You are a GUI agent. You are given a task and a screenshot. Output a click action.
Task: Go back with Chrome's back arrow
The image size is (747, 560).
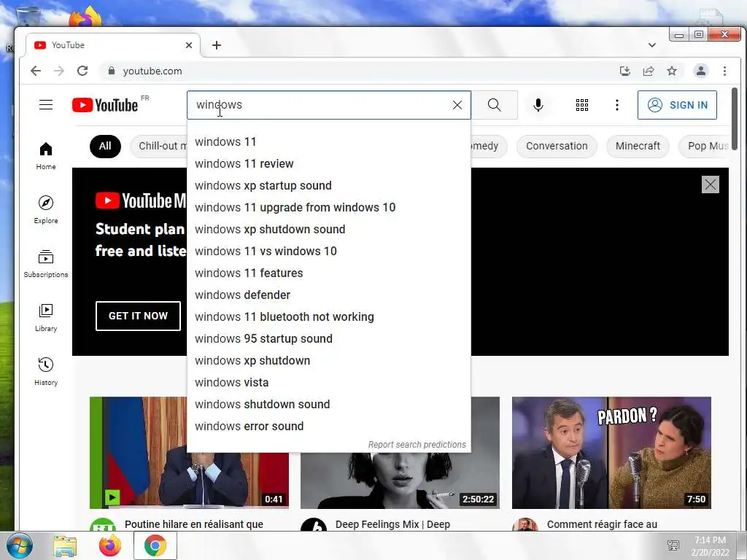pos(36,71)
